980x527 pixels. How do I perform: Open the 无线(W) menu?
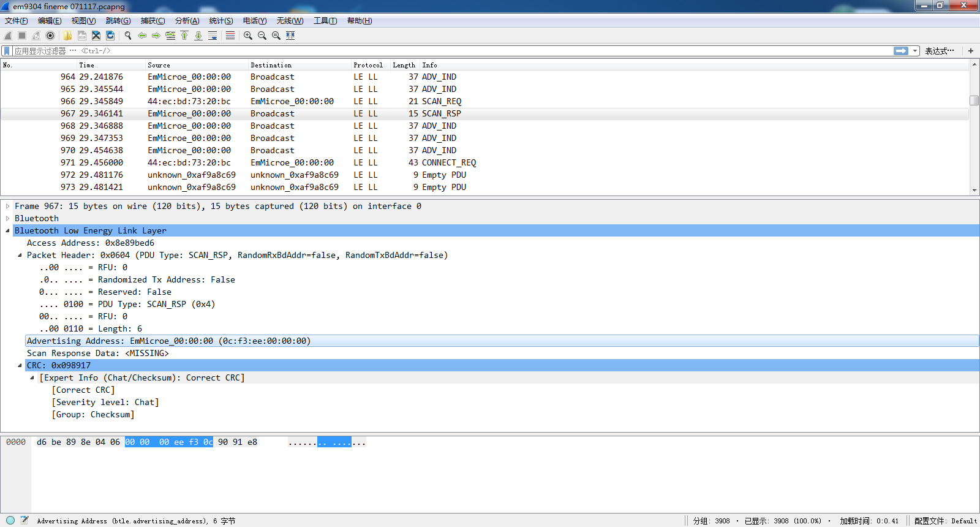(x=290, y=21)
